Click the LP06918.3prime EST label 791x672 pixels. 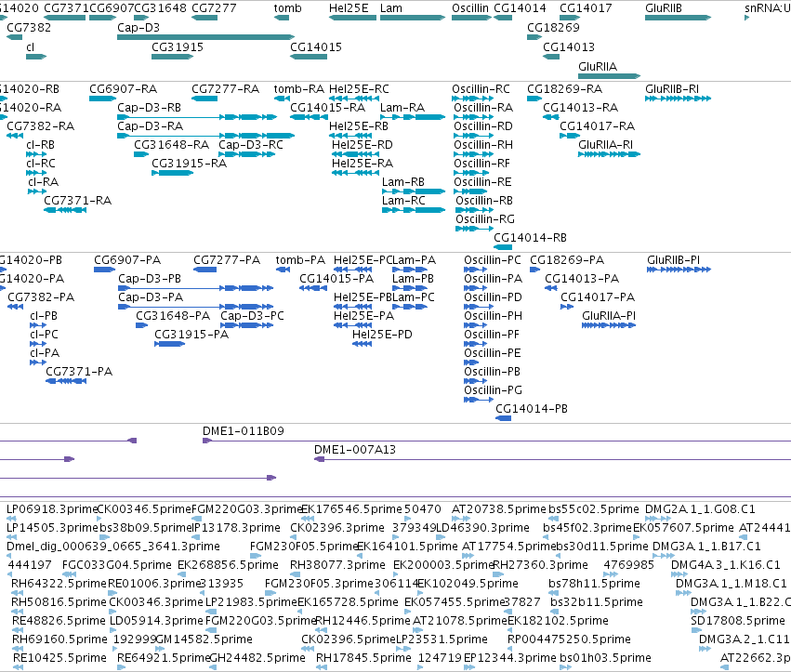point(51,509)
